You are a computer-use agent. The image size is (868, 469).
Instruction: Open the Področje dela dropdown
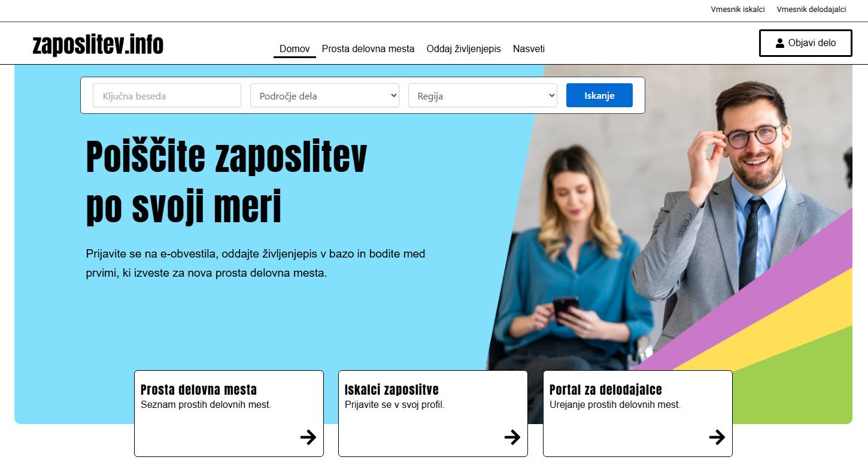click(x=324, y=95)
